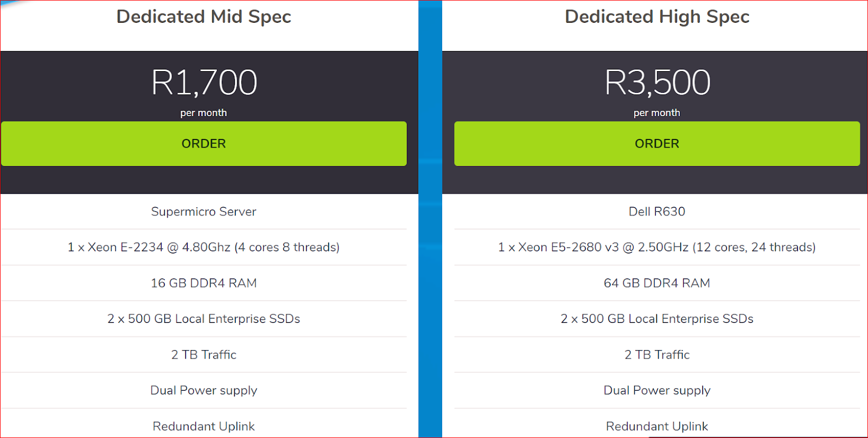Screen dimensions: 868x438
Task: Click the R3,500 price text
Action: tap(656, 82)
